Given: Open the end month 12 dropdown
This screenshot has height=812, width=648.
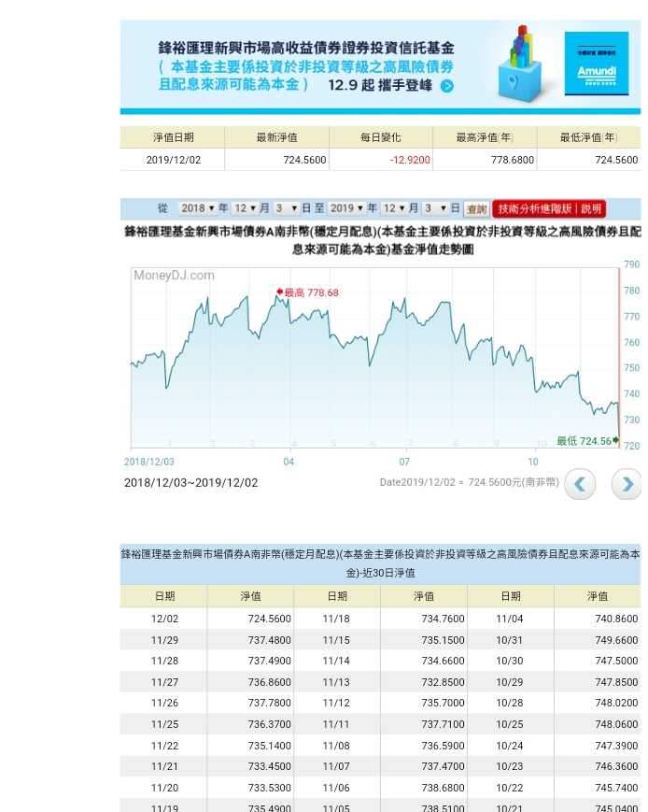Looking at the screenshot, I should [x=394, y=208].
